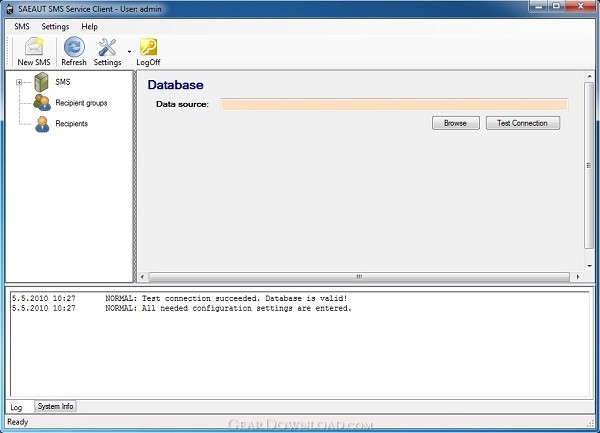Click log line 'All needed configuration settings'

(181, 308)
